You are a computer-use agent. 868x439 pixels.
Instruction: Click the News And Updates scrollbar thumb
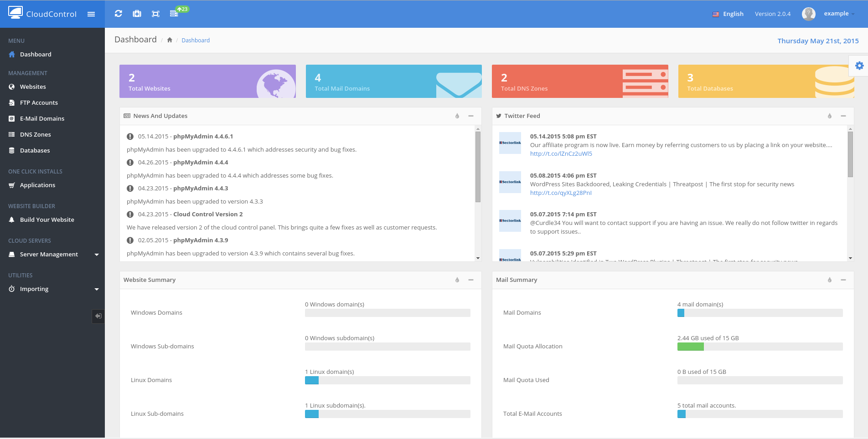pyautogui.click(x=478, y=167)
